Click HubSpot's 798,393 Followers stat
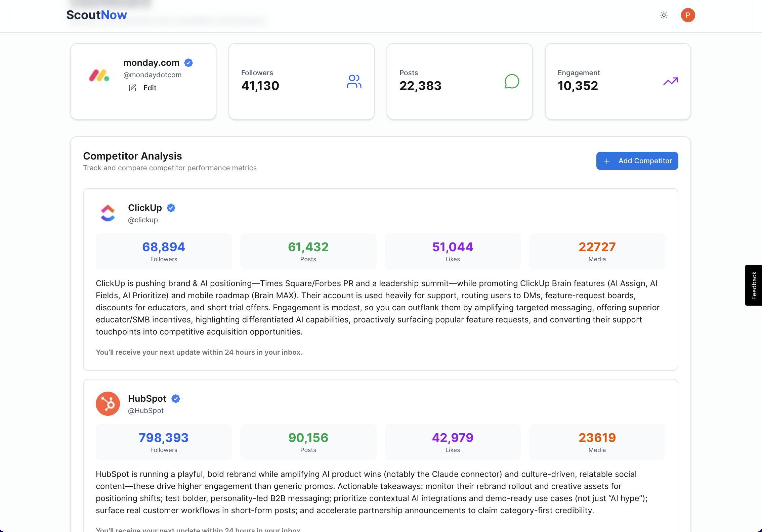Image resolution: width=762 pixels, height=532 pixels. (164, 442)
